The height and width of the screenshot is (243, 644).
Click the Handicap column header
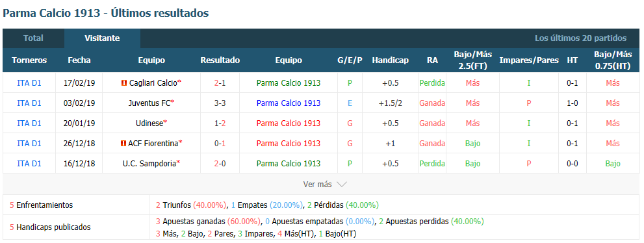pos(390,60)
